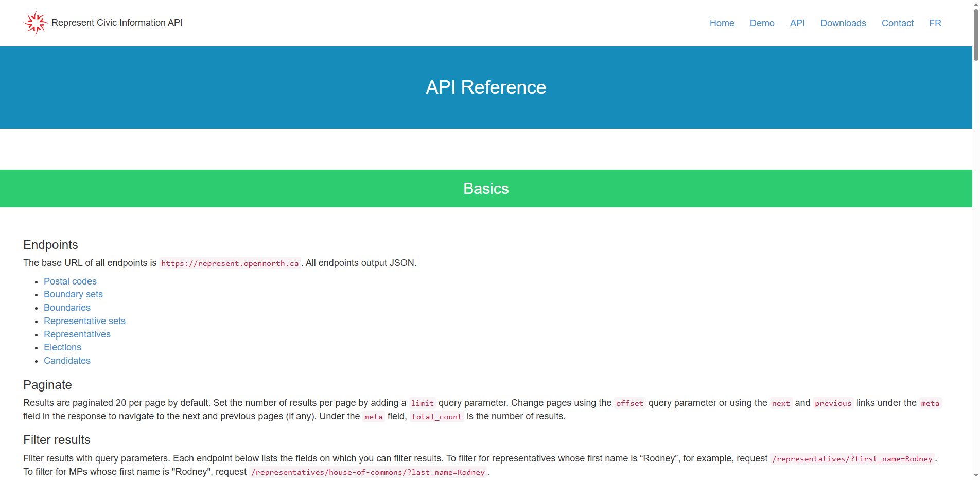The height and width of the screenshot is (480, 980).
Task: Open the Postal codes endpoint documentation
Action: click(x=70, y=281)
